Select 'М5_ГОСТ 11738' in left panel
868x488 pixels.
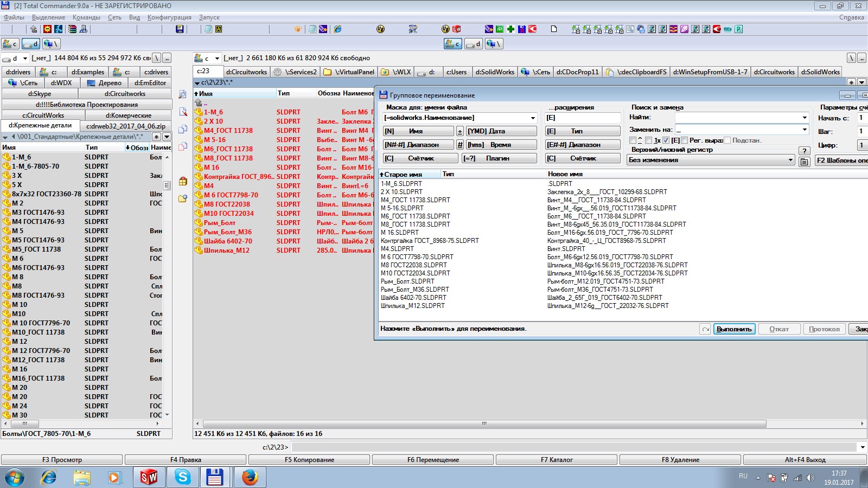tap(36, 249)
